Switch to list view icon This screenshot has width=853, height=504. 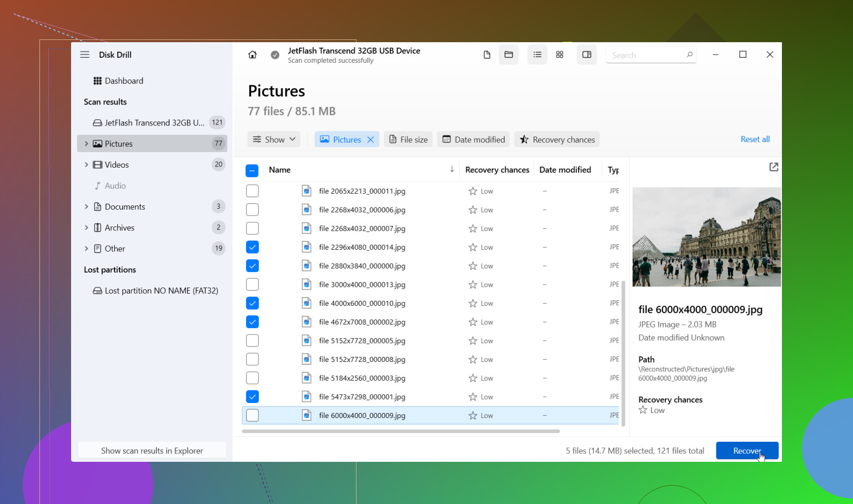tap(537, 54)
